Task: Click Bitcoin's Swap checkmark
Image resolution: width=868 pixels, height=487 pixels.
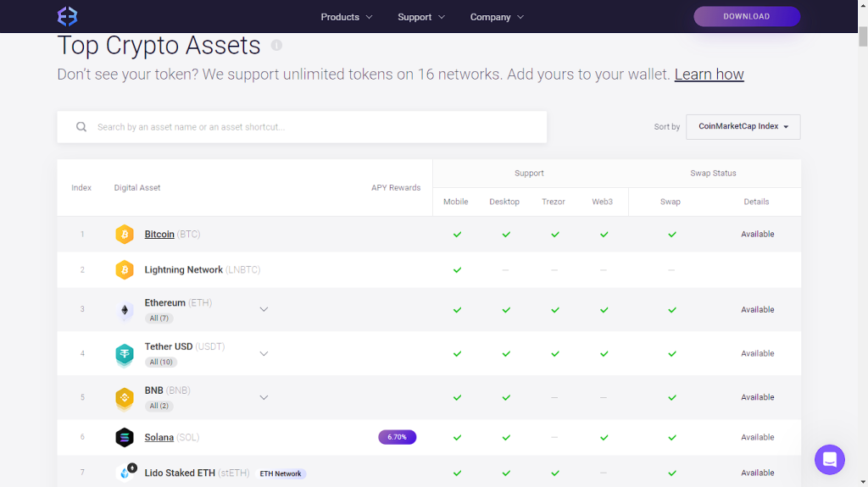Action: pos(672,235)
